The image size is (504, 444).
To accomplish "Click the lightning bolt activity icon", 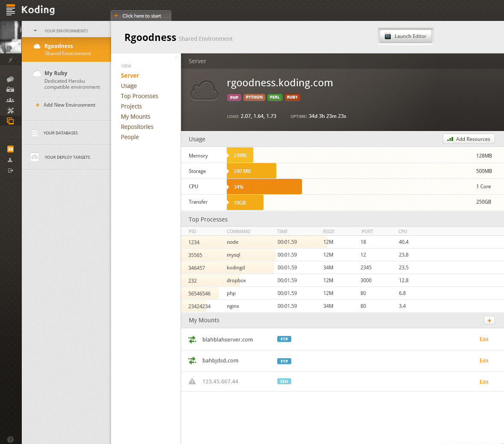I will point(10,60).
